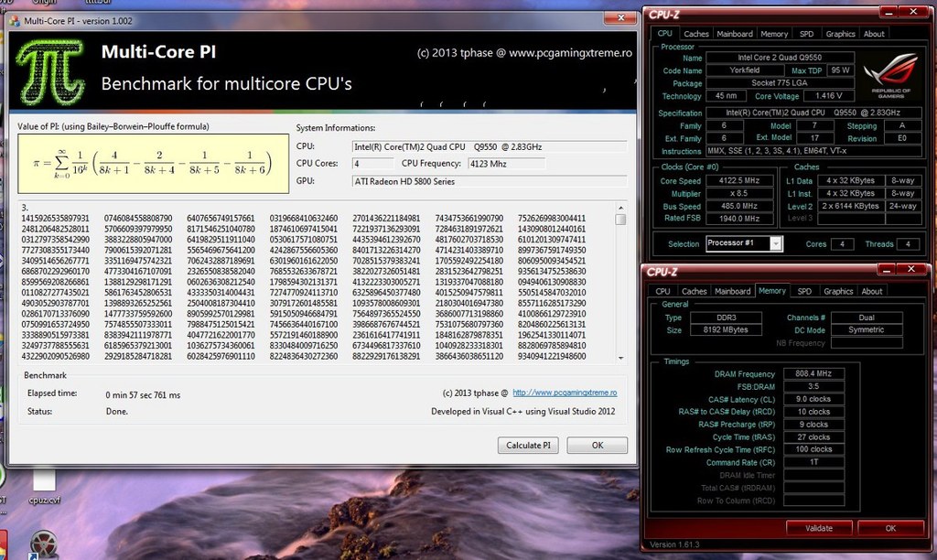Click the Validate button in CPU-Z
This screenshot has width=937, height=560.
pos(818,528)
